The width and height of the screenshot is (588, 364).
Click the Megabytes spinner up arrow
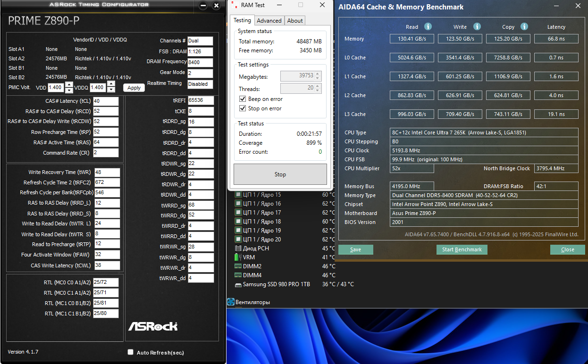[318, 74]
